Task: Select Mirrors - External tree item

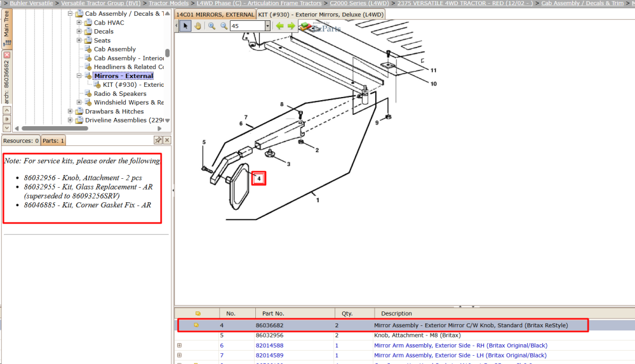Action: click(x=124, y=76)
